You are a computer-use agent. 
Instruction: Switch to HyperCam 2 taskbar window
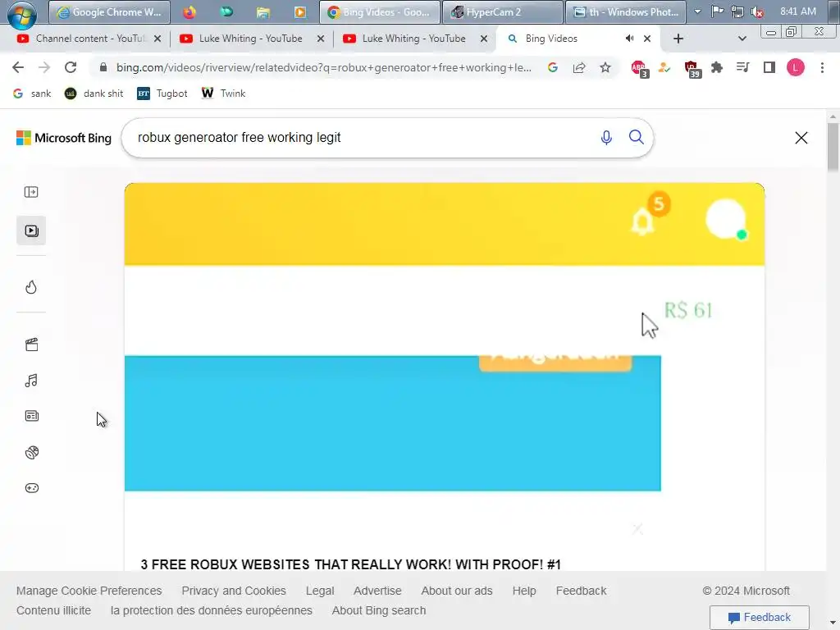(503, 11)
